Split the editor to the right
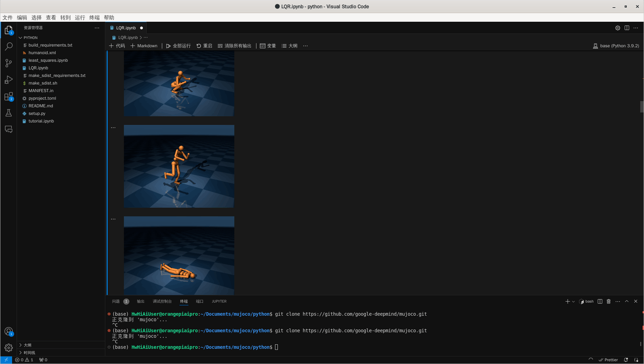 (627, 28)
